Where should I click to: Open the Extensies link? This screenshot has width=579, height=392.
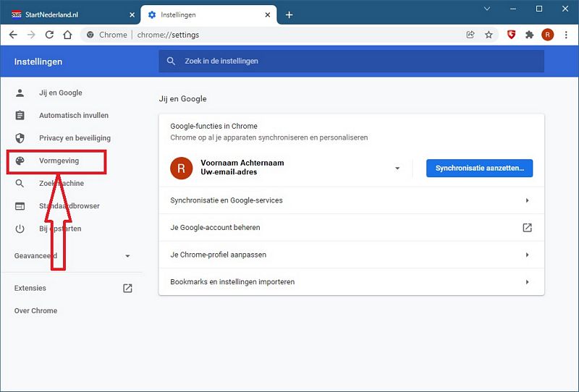click(30, 288)
